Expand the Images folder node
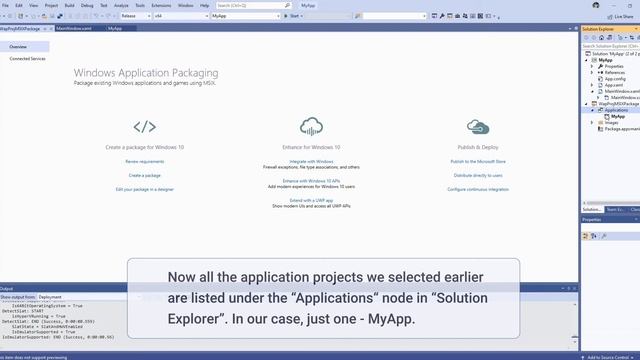 592,123
